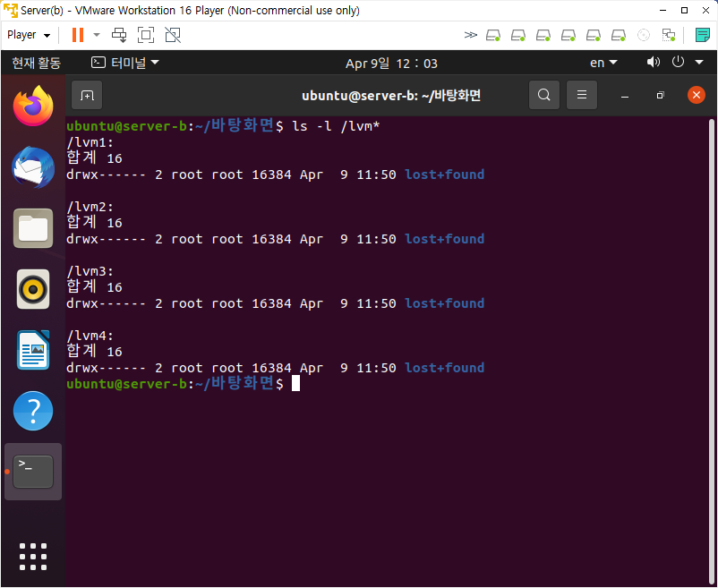The image size is (718, 588).
Task: Click lost+found under /lvm2
Action: tap(445, 239)
